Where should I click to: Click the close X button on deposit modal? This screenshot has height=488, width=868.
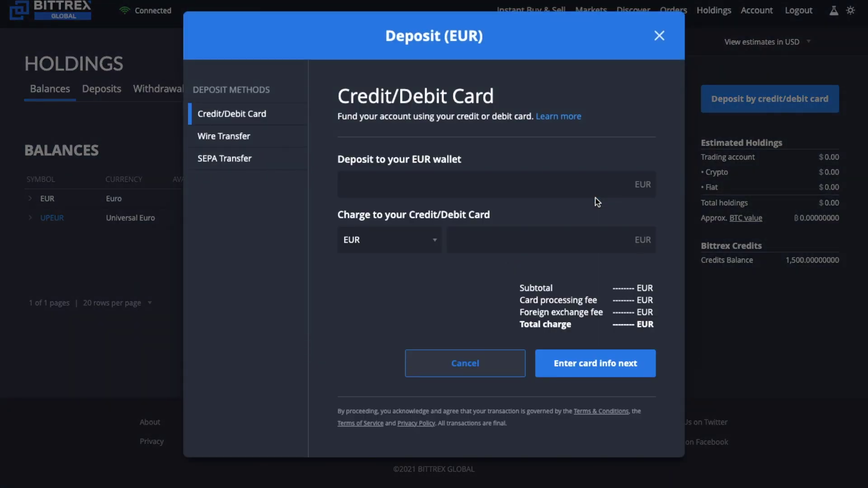[x=660, y=35]
